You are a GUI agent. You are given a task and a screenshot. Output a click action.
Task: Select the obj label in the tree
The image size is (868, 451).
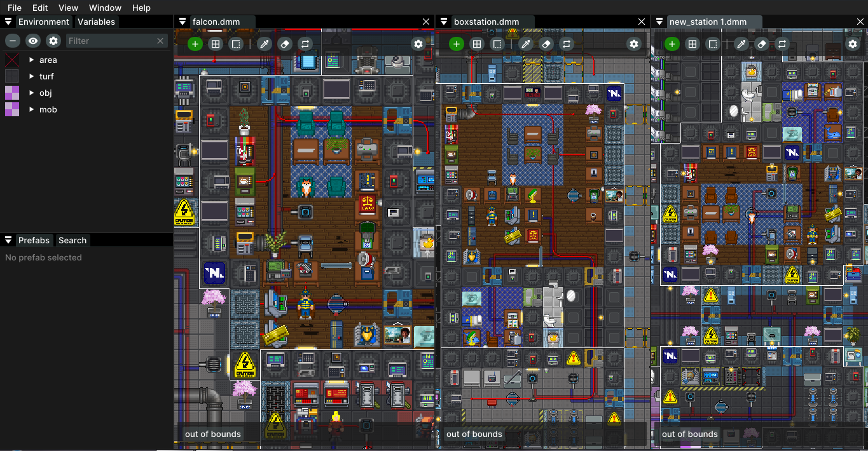[46, 93]
